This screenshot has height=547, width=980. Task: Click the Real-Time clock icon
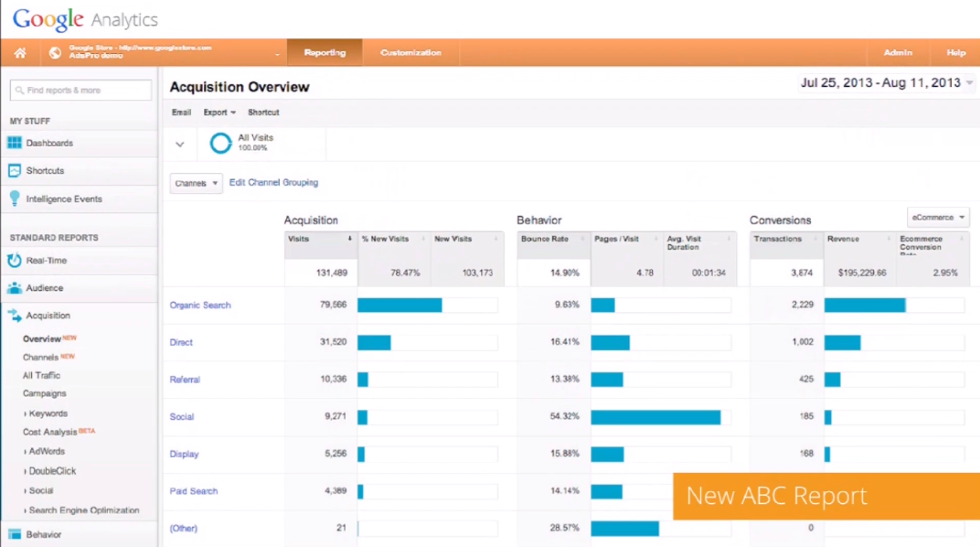[14, 261]
